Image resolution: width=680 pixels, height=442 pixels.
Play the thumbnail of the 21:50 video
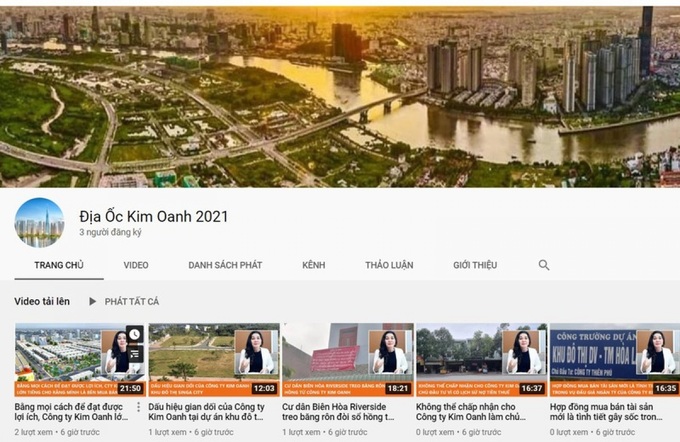[80, 360]
